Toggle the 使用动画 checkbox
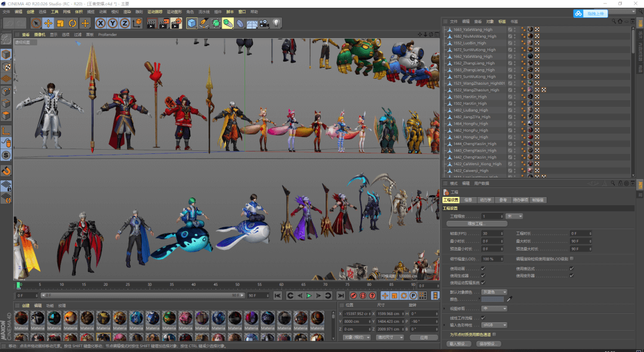644x352 pixels. (483, 269)
